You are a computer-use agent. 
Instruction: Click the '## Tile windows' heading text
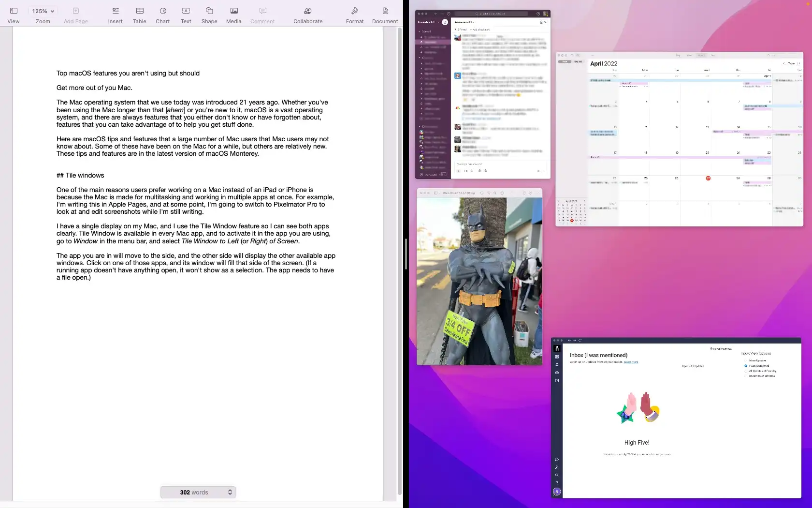click(80, 175)
